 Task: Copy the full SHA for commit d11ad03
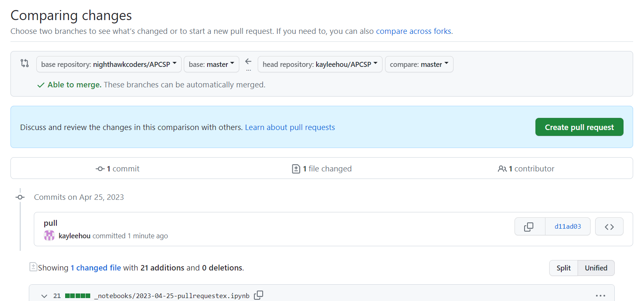[x=530, y=227]
